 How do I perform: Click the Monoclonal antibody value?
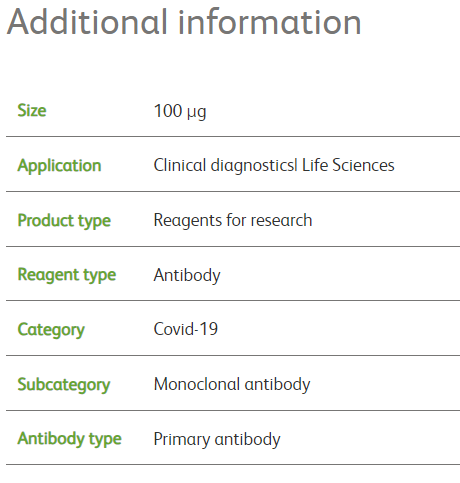(x=232, y=385)
